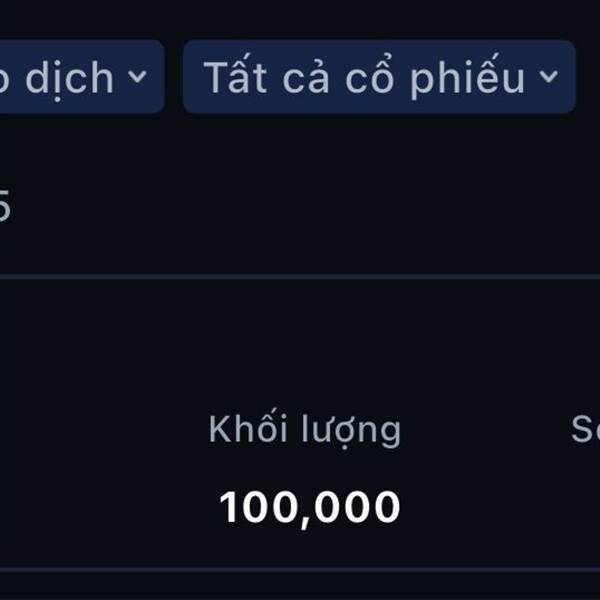Click the chevron beside "Tất cả cổ phiếu"
The image size is (600, 600).
click(x=549, y=77)
